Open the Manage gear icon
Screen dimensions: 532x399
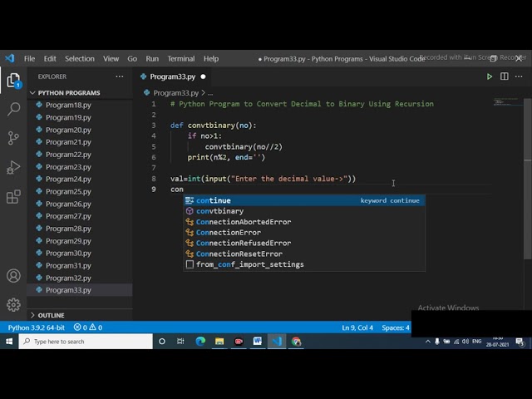[13, 305]
